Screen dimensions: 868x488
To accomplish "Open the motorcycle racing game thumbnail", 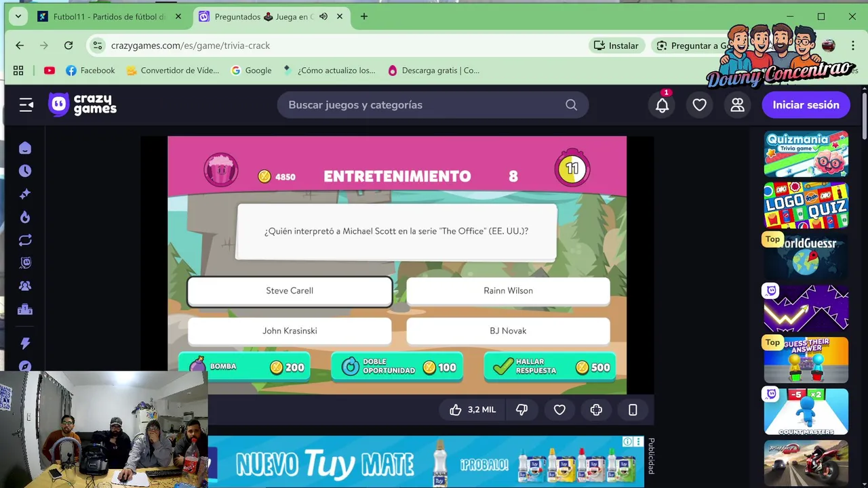I will (806, 463).
